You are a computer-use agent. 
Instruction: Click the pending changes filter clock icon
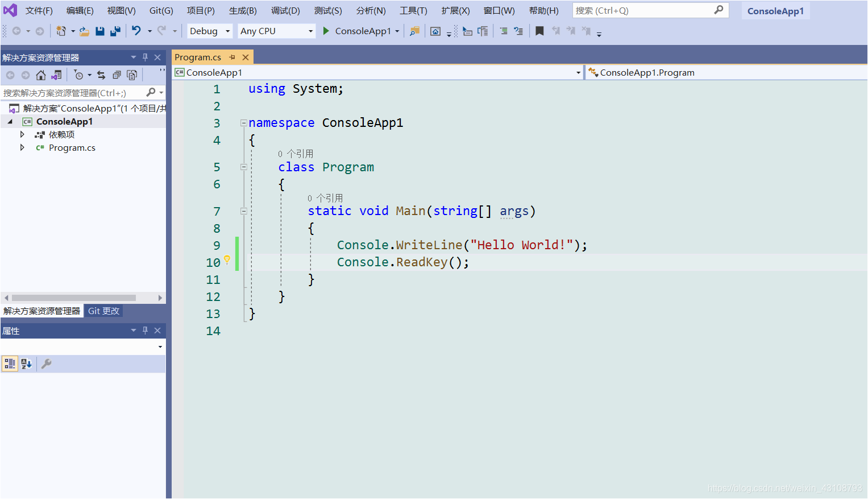point(78,75)
